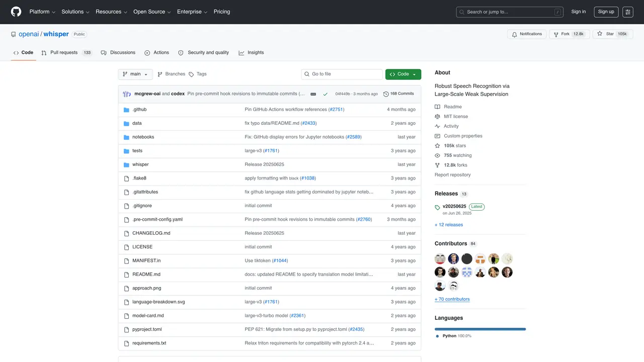Screen dimensions: 644x362
Task: Click the green commit status checkmark
Action: tap(325, 94)
